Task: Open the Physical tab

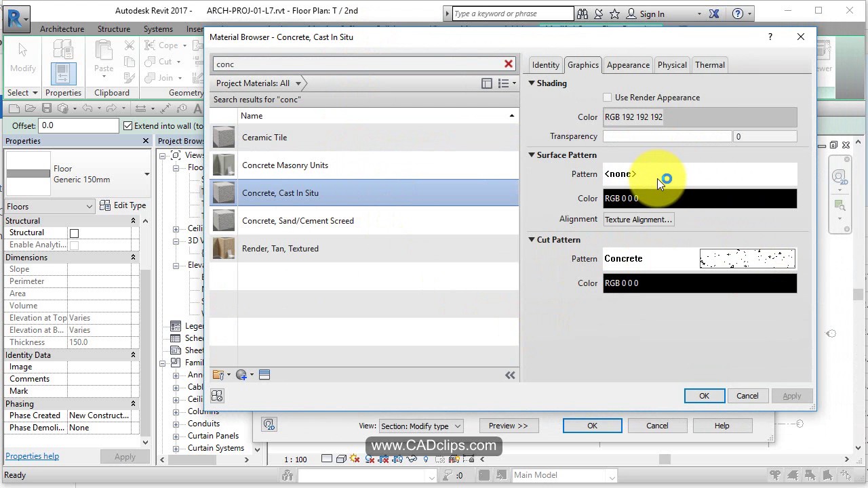Action: 671,65
